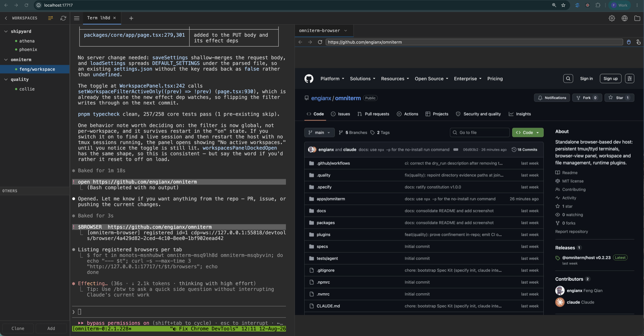The height and width of the screenshot is (336, 644).
Task: Open settings gear in top right
Action: pos(612,18)
